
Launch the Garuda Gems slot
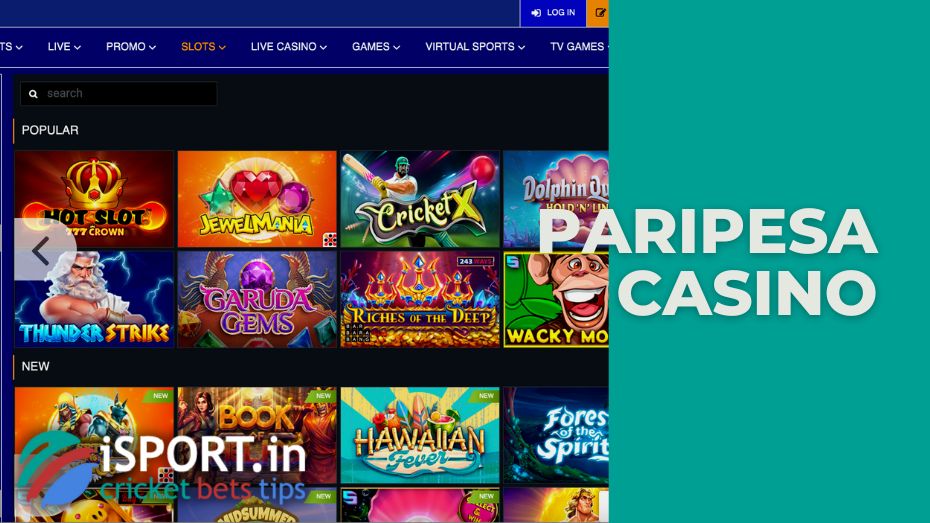click(257, 299)
